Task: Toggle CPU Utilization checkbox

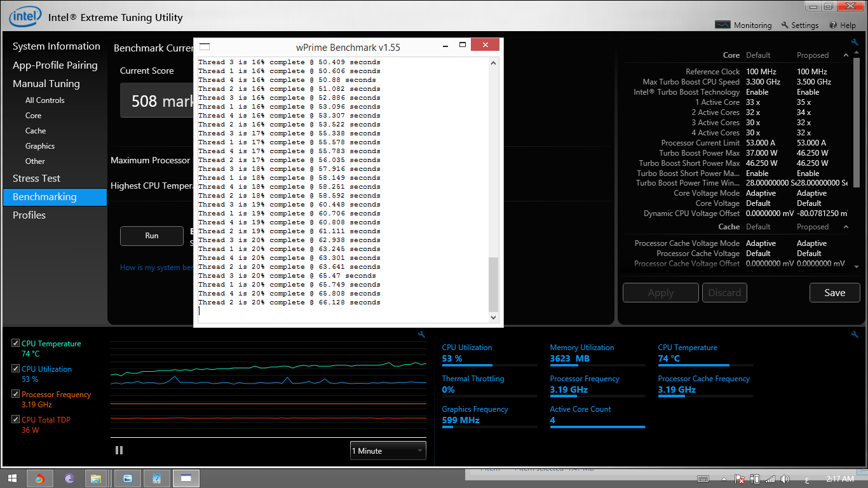Action: tap(15, 369)
